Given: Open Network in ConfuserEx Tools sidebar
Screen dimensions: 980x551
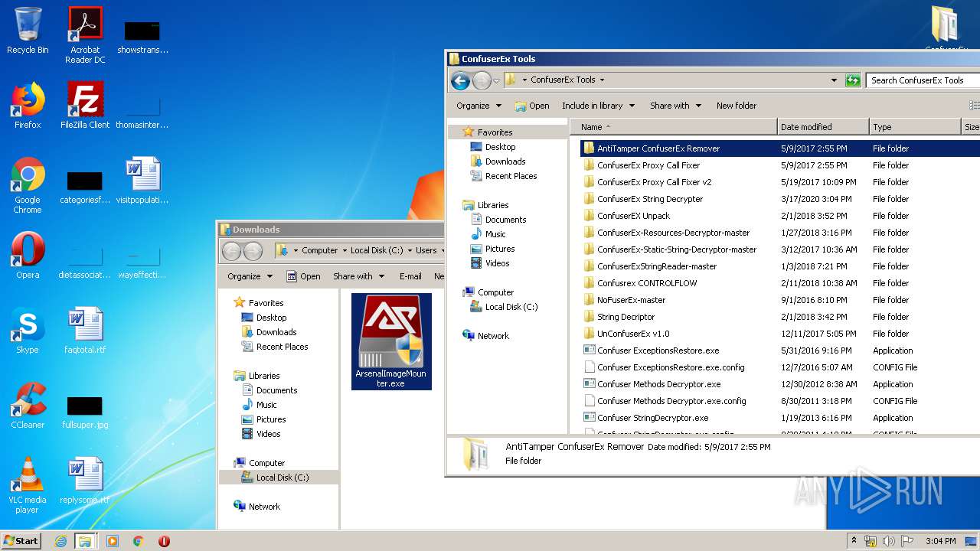Looking at the screenshot, I should (x=493, y=336).
